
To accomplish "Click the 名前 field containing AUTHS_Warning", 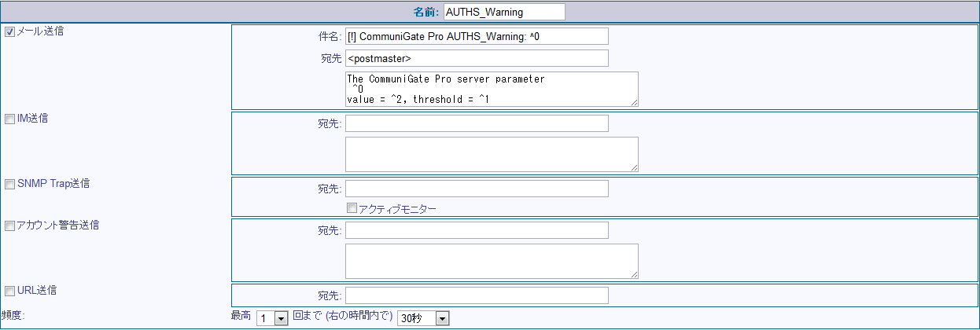I will (x=504, y=12).
